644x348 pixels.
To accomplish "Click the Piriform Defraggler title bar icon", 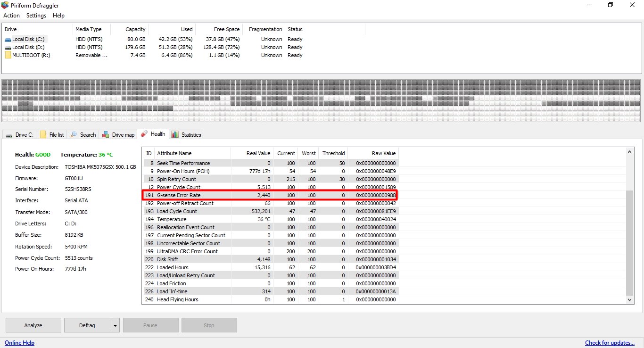I will (x=5, y=5).
